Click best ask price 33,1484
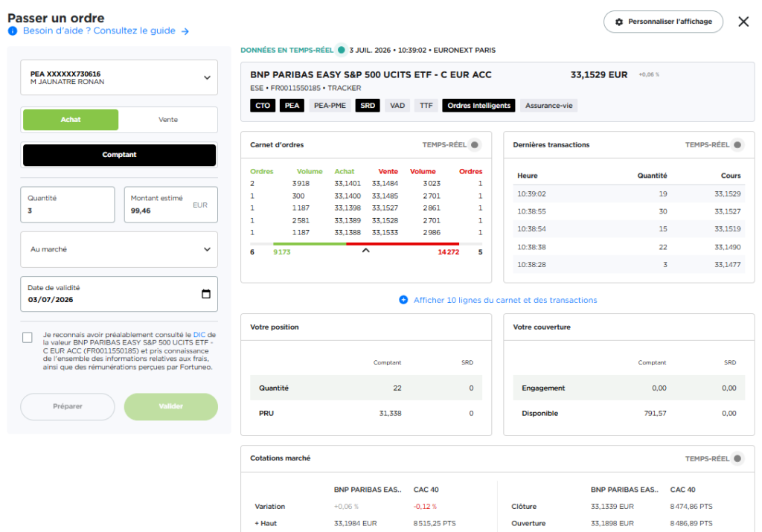Viewport: 762px width, 532px height. pos(385,184)
